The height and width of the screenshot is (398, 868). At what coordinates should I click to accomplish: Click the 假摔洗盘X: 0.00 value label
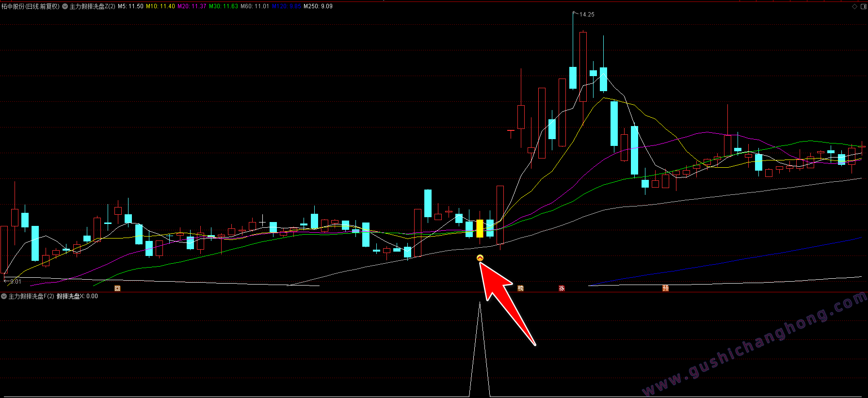77,296
